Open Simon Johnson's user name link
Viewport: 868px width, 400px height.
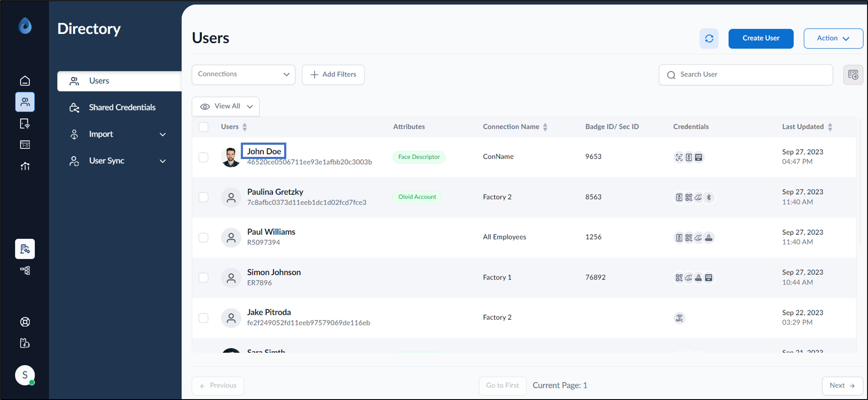[274, 272]
